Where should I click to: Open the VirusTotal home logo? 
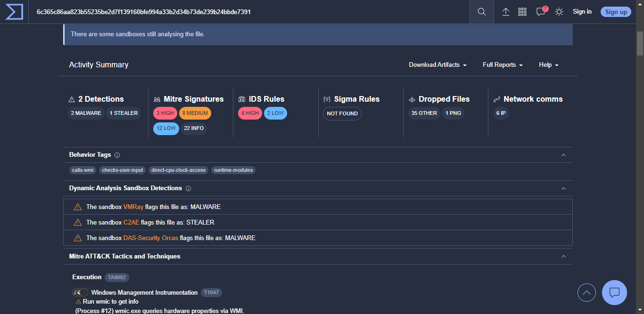(x=14, y=12)
